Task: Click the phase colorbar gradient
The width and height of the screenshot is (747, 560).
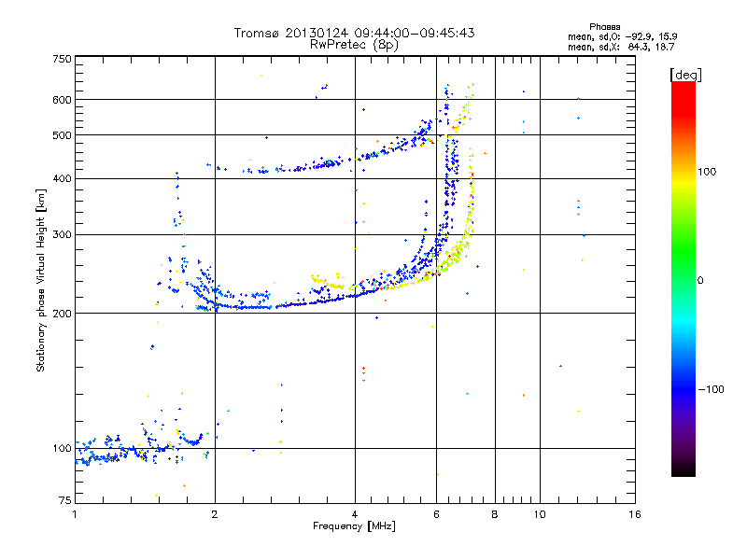Action: (684, 278)
